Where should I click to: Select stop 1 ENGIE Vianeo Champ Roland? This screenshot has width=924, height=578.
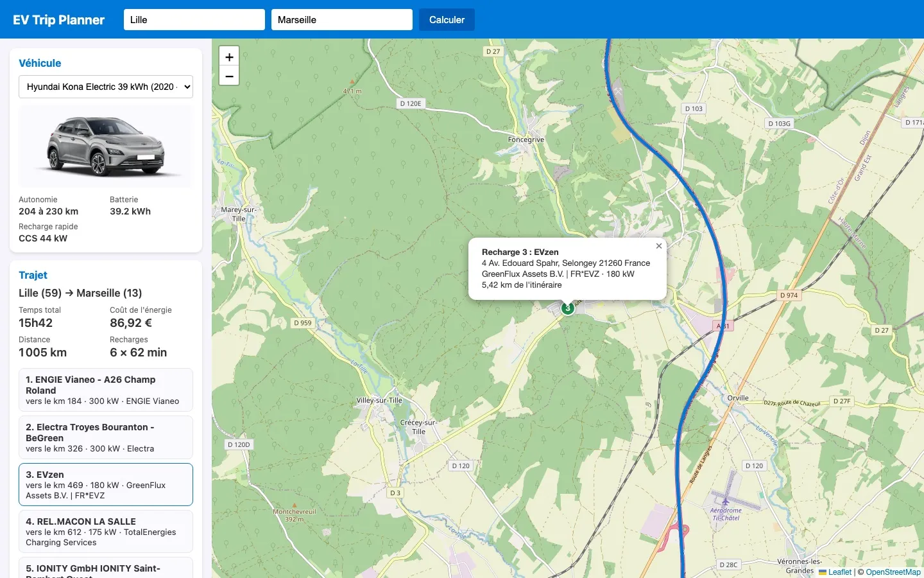coord(106,390)
